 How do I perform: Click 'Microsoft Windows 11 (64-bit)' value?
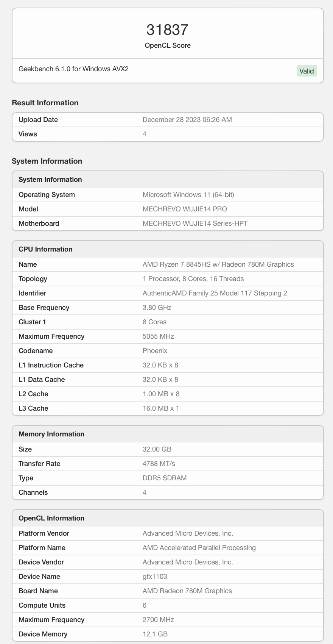[188, 195]
